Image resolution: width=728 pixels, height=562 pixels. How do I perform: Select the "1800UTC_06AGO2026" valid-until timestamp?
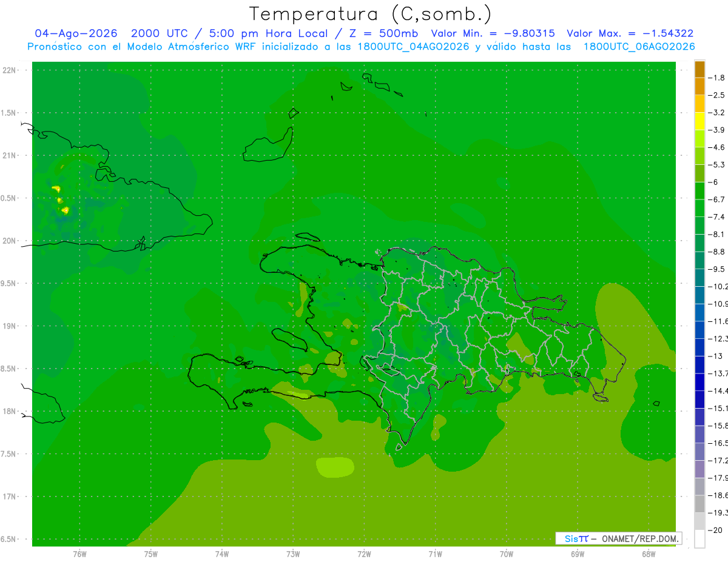pyautogui.click(x=639, y=47)
